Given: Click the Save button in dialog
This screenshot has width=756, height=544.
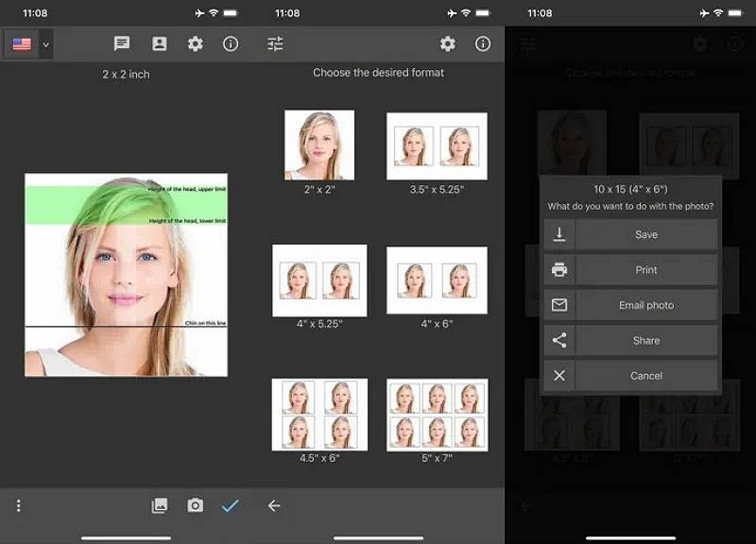Looking at the screenshot, I should pos(646,234).
